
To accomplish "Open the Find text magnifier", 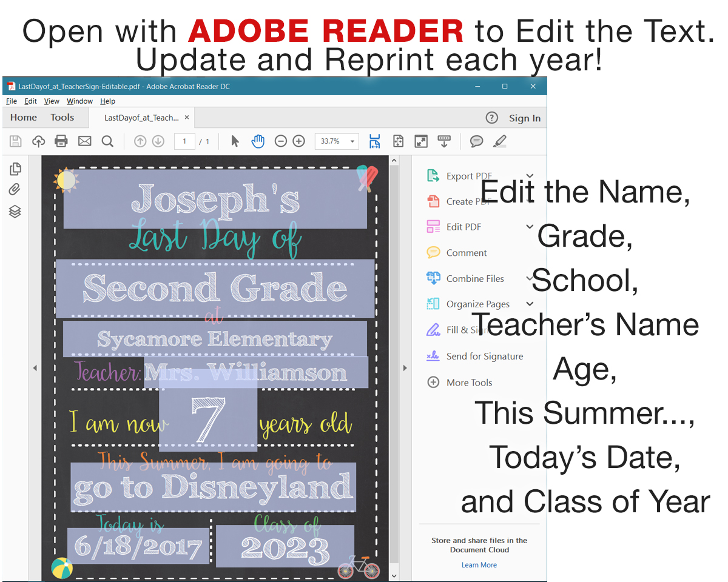I will pos(107,141).
